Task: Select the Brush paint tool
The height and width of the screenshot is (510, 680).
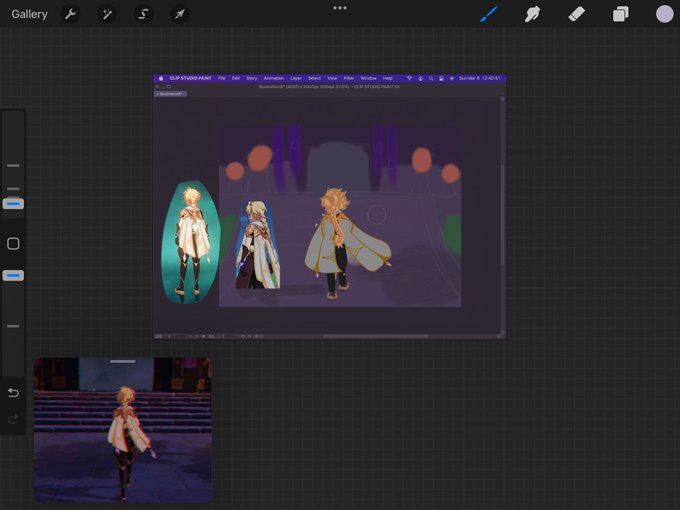Action: (x=489, y=14)
